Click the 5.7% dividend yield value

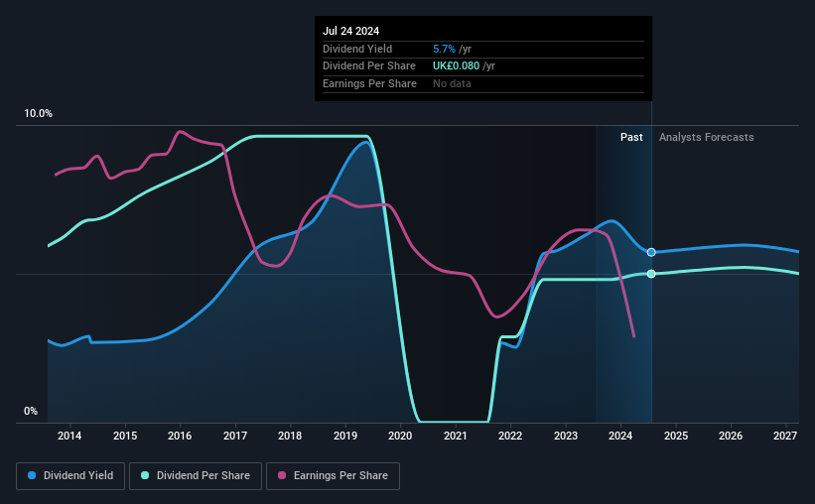click(x=444, y=49)
